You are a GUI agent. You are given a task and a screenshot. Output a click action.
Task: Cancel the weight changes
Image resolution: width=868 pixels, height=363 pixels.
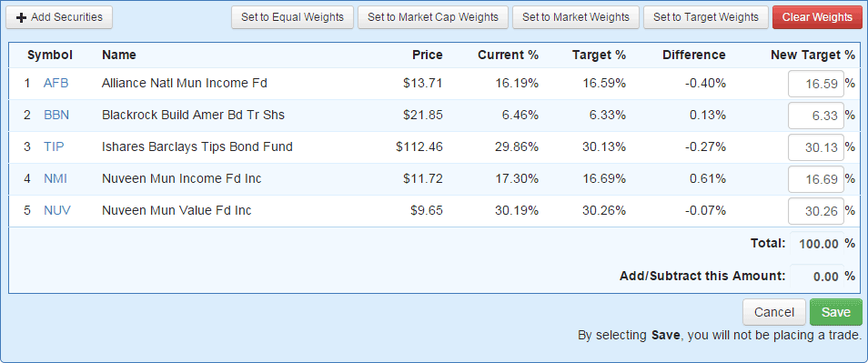(x=774, y=312)
